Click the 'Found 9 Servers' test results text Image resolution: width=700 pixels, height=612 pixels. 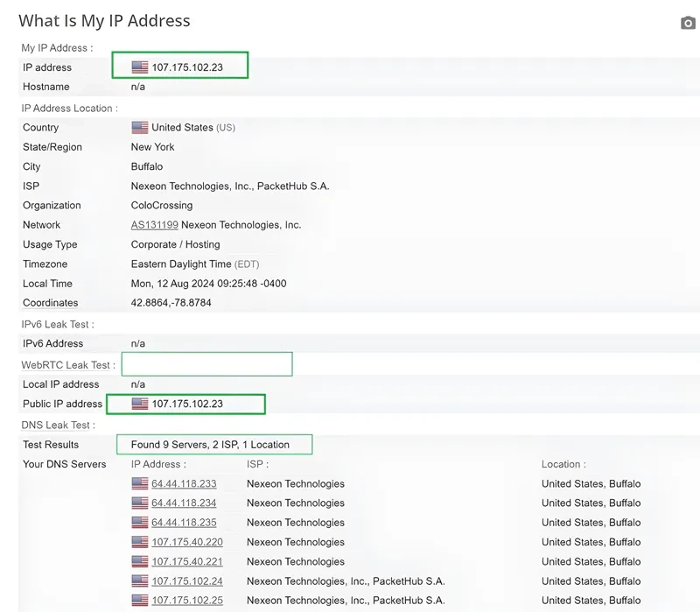210,445
